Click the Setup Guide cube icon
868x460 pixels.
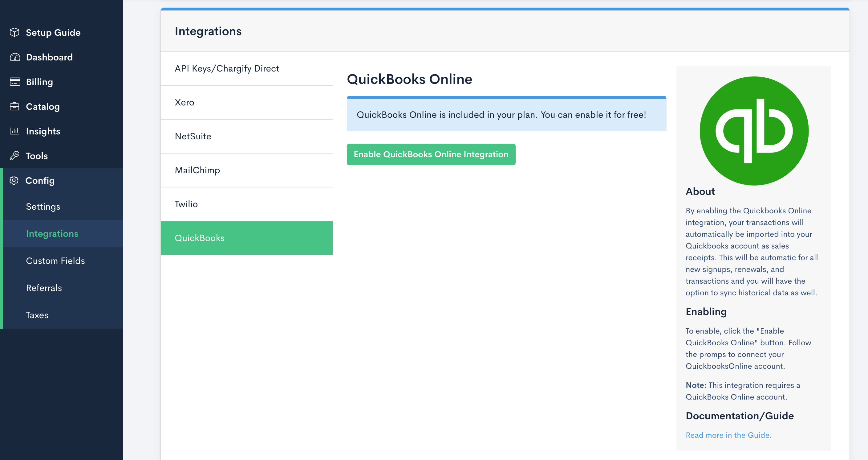point(14,32)
